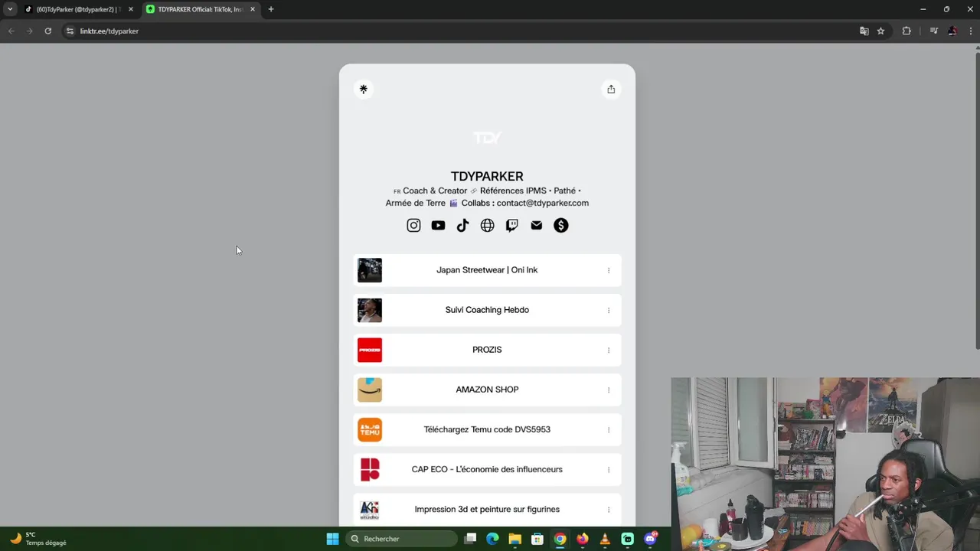Open the tab search dropdown arrow
The height and width of the screenshot is (551, 980).
(10, 9)
